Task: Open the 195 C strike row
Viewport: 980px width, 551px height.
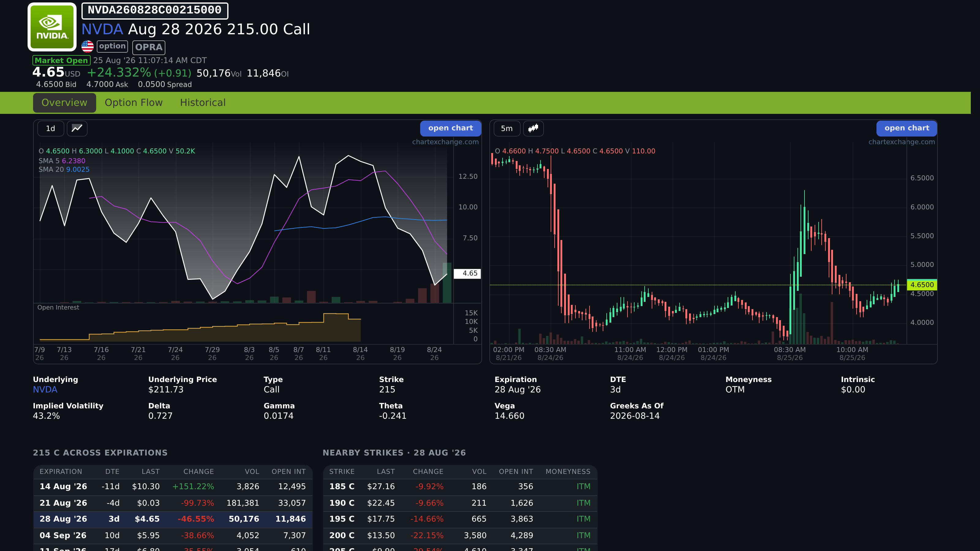Action: click(x=460, y=519)
